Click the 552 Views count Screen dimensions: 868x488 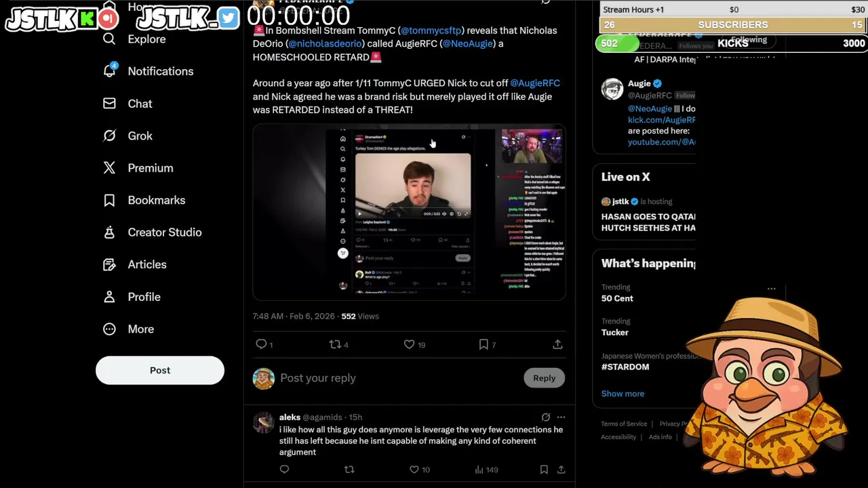(x=359, y=316)
